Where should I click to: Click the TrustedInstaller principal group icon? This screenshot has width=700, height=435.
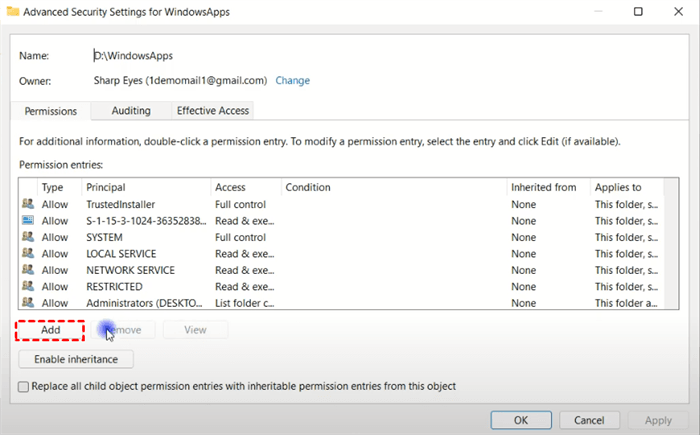(x=28, y=204)
